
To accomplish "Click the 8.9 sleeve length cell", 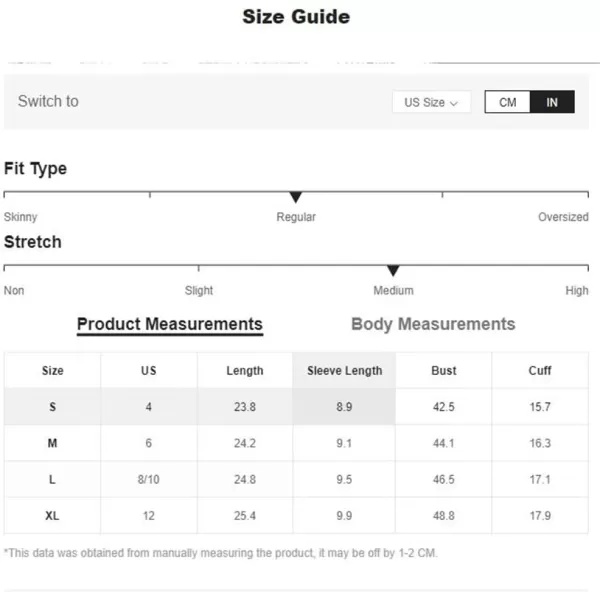I will pyautogui.click(x=344, y=406).
